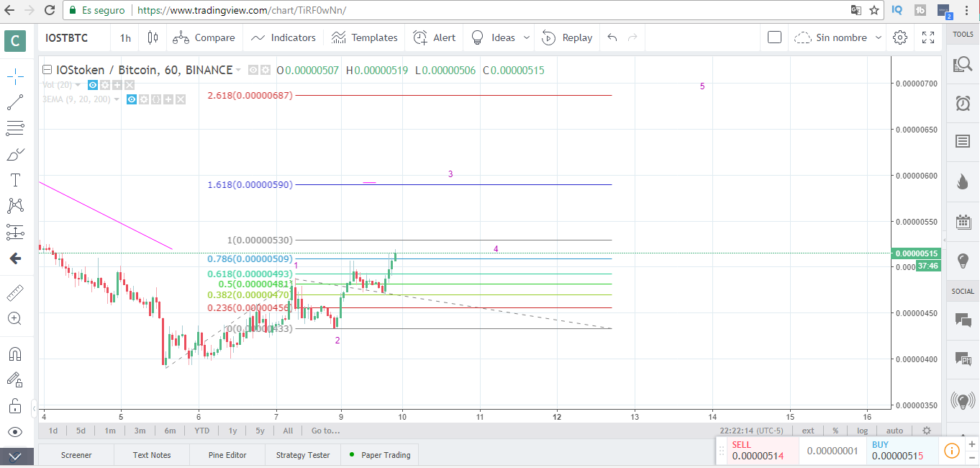
Task: Collapse the chart legend minus box
Action: (x=47, y=70)
